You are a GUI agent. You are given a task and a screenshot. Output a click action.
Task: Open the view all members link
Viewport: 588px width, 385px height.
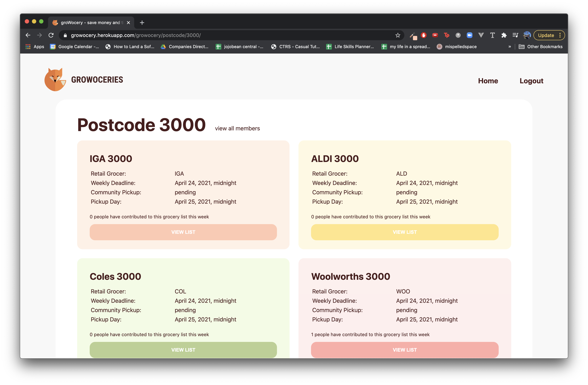pos(237,128)
